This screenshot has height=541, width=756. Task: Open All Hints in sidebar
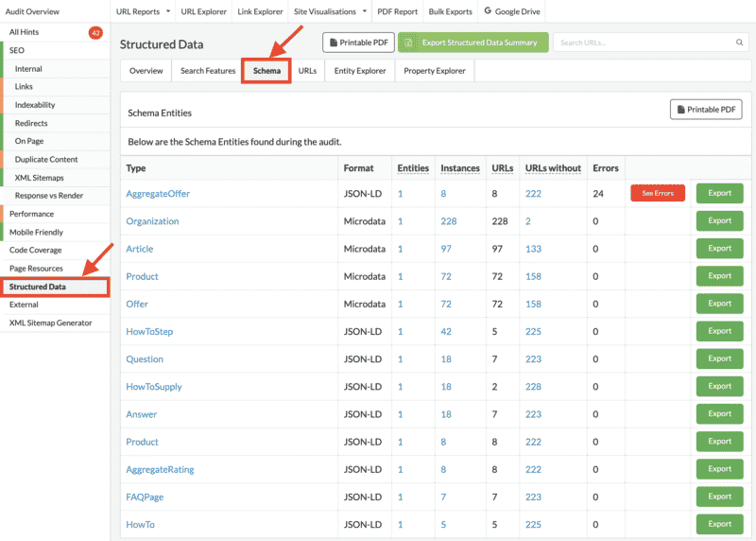25,32
